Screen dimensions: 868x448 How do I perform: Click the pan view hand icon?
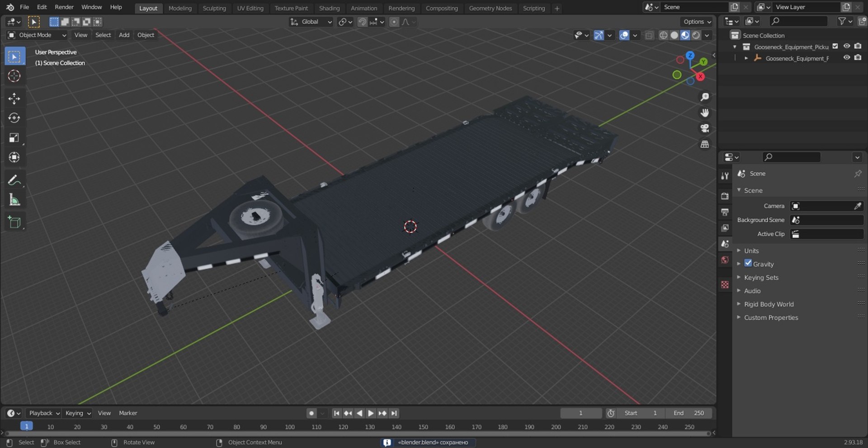(x=704, y=113)
